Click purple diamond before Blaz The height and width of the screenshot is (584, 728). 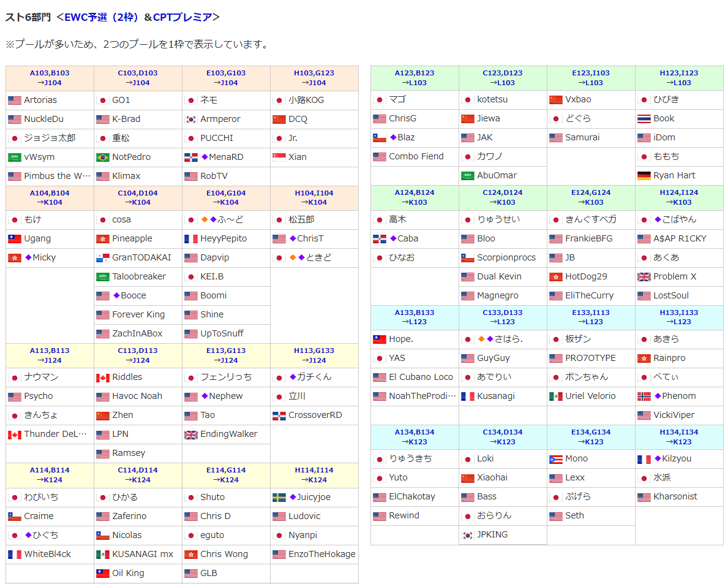click(x=393, y=137)
